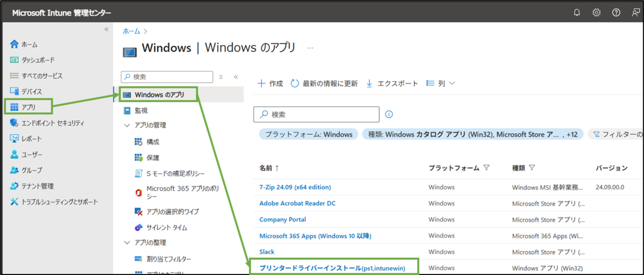Screen dimensions: 644x275
Task: Click the info icon next to search
Action: pyautogui.click(x=389, y=114)
